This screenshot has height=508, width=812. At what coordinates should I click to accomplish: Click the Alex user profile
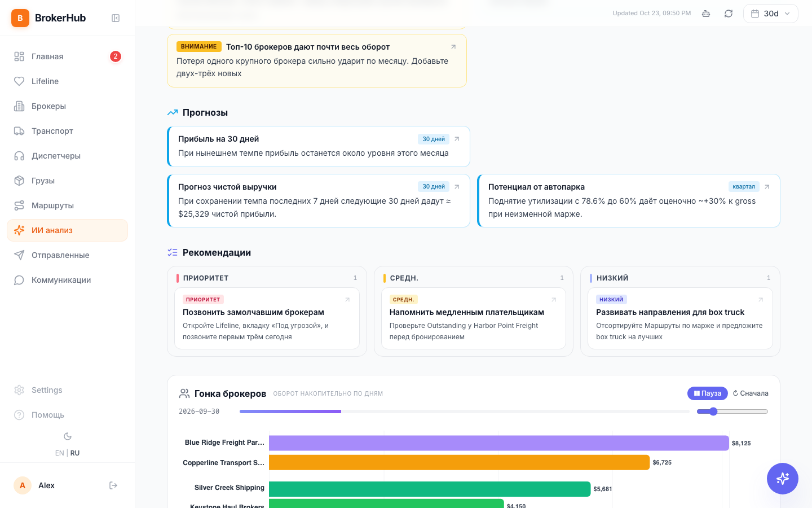pyautogui.click(x=47, y=485)
